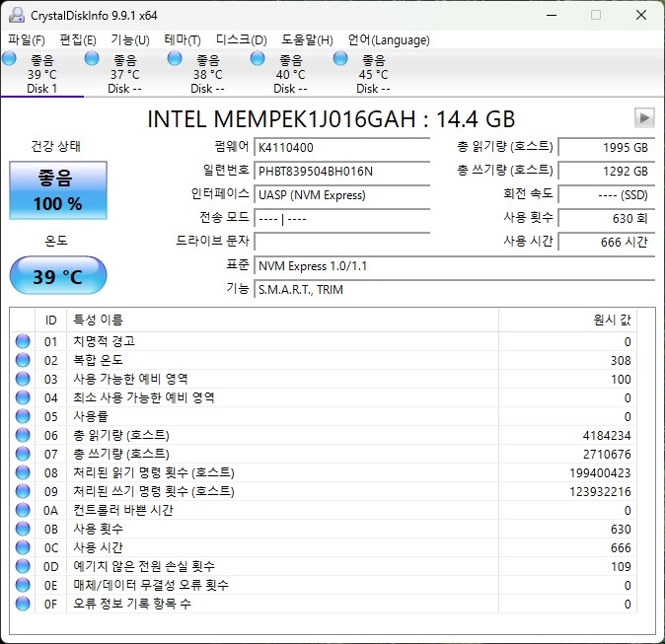Click raw value 109 for unexpected power loss
Screen dimensions: 665x644
[621, 566]
